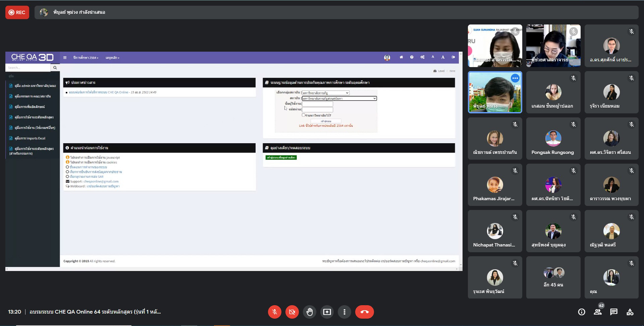The width and height of the screenshot is (644, 326).
Task: Click the green demo system login button
Action: (x=281, y=158)
